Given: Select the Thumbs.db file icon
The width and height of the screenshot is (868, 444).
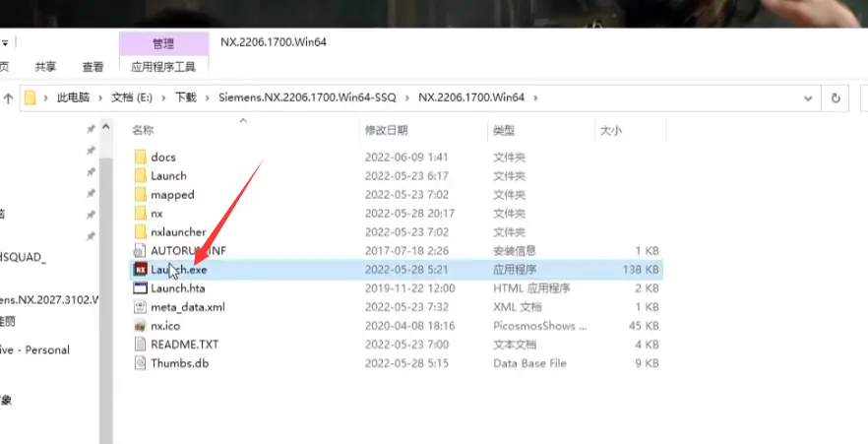Looking at the screenshot, I should pyautogui.click(x=141, y=363).
